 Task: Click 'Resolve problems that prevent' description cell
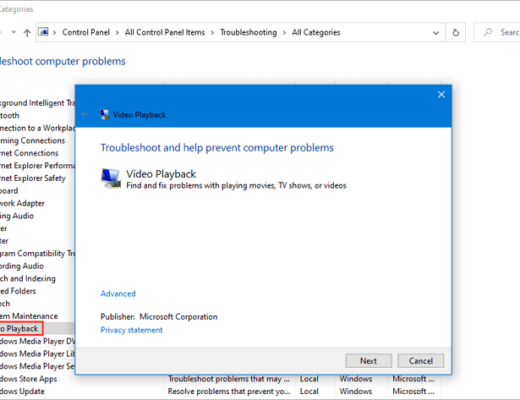[229, 392]
